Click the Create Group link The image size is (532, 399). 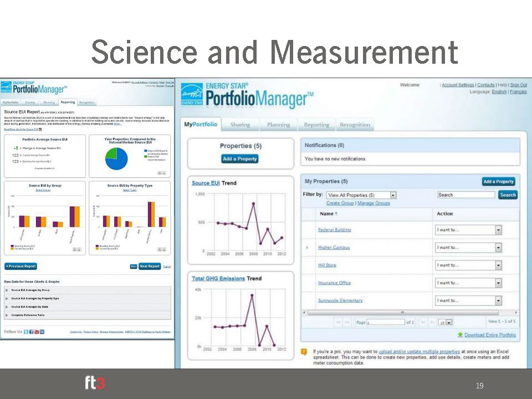[x=340, y=203]
